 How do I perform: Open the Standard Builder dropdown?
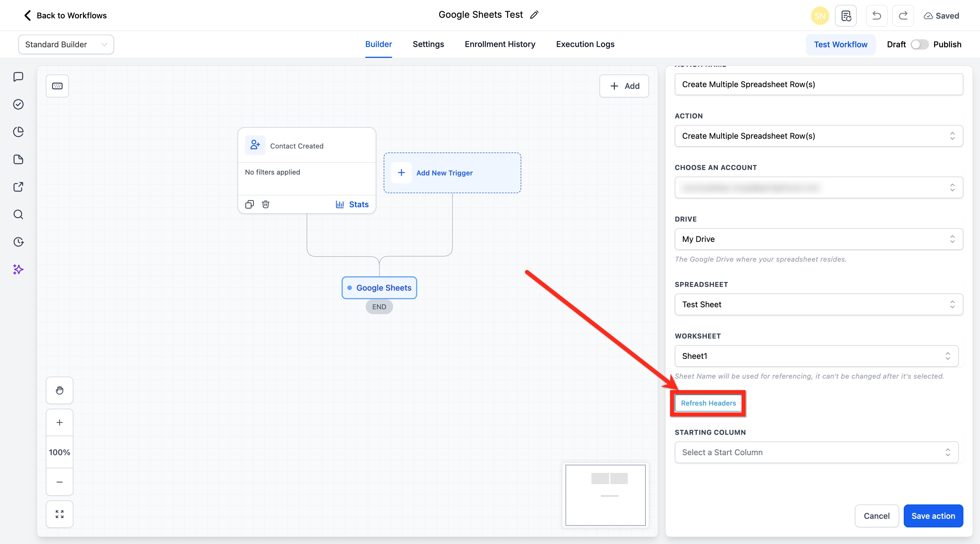66,44
